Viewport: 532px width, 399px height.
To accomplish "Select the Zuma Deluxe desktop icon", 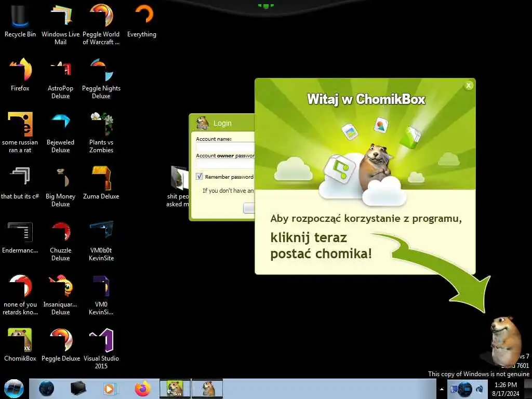I will click(101, 183).
